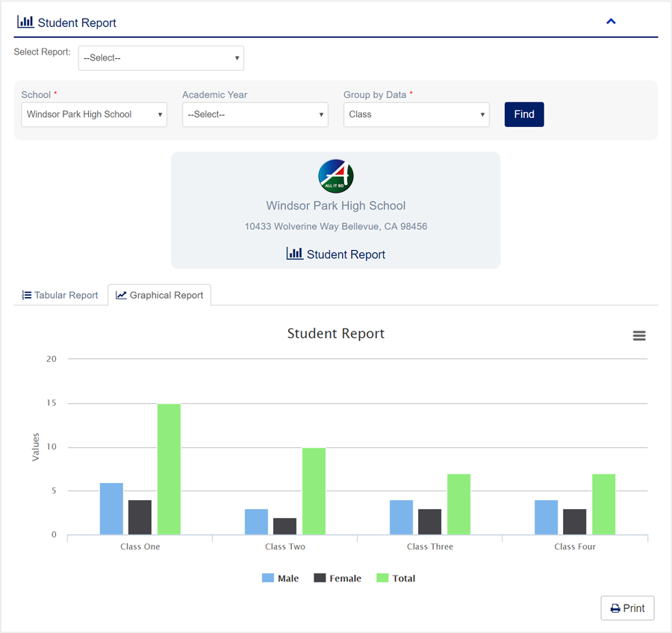Toggle the Total series in the chart legend
The width and height of the screenshot is (672, 633).
(x=396, y=578)
